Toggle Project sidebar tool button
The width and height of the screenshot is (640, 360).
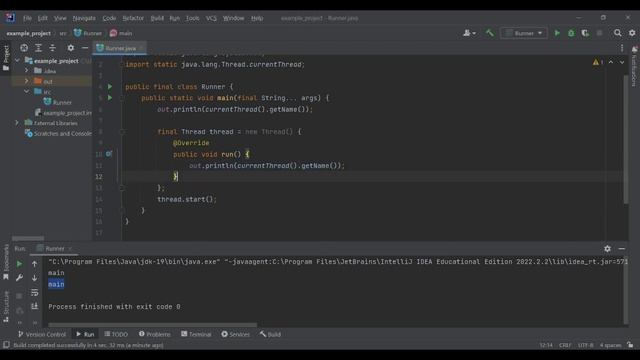(x=6, y=58)
